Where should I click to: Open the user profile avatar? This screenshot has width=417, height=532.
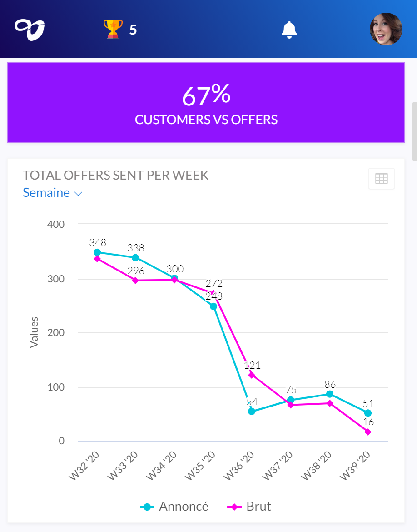[386, 30]
